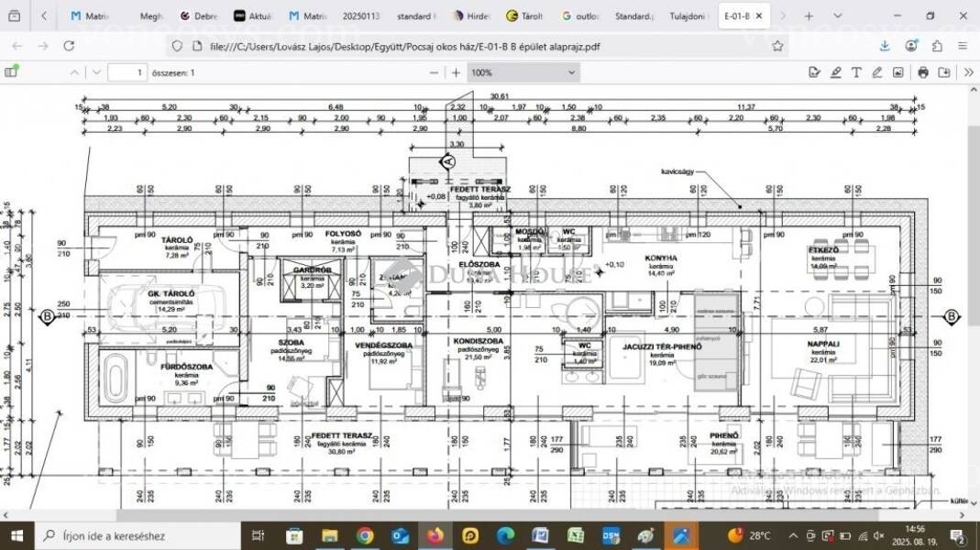Switch to the Hirde tab

pos(471,16)
